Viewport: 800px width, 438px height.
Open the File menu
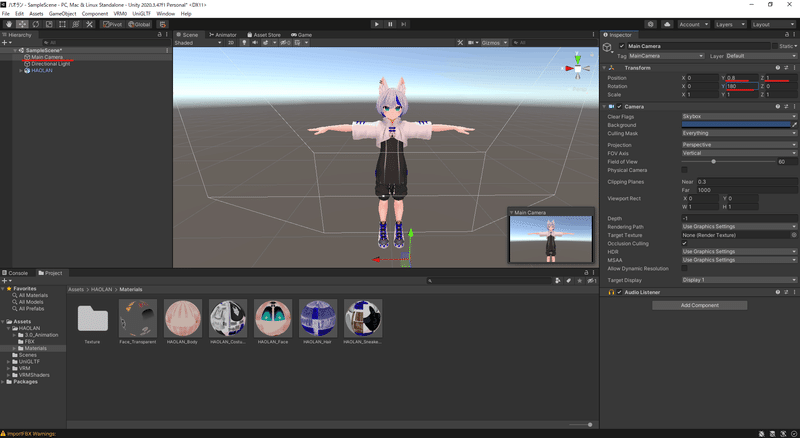6,14
